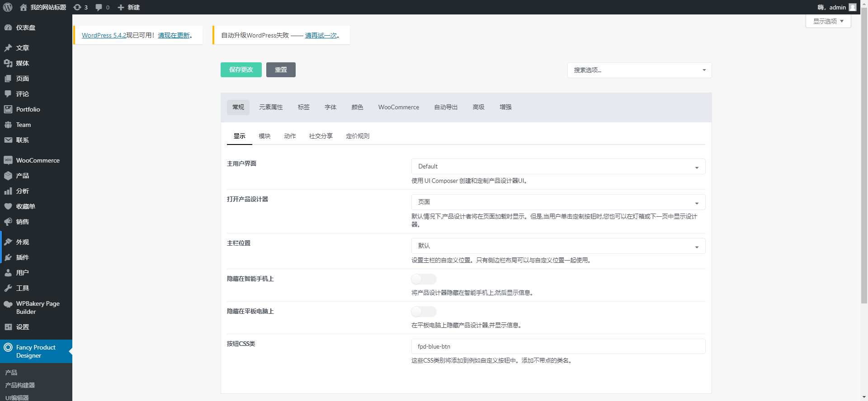Screen dimensions: 868x401
Task: Open the 社交分享 sub-tab
Action: pyautogui.click(x=321, y=136)
